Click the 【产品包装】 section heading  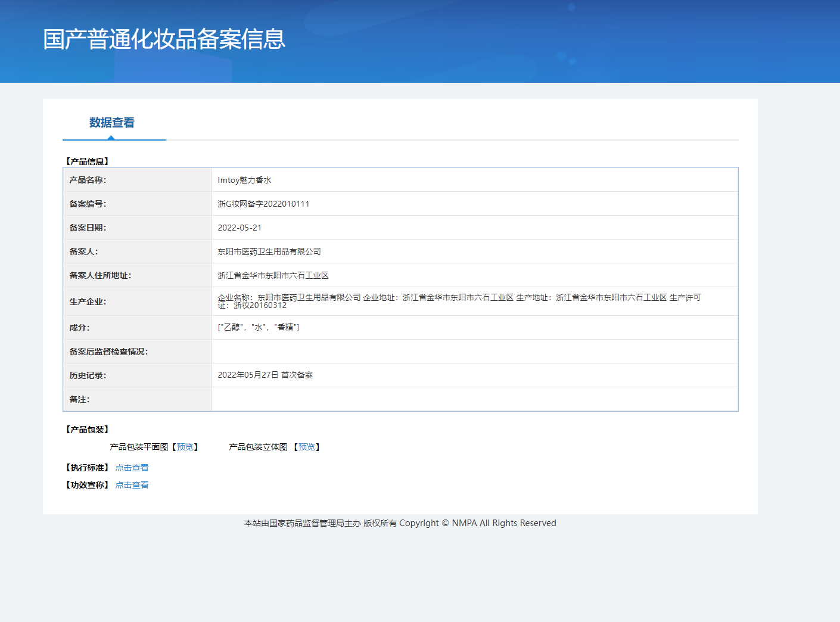pyautogui.click(x=87, y=430)
